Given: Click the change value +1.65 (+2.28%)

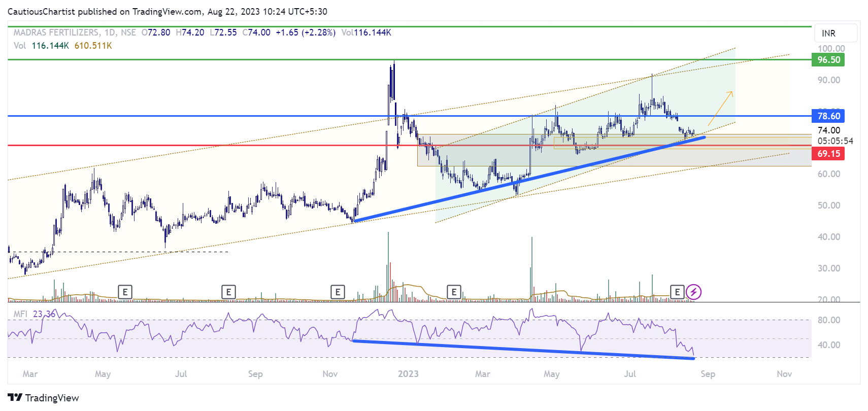Looking at the screenshot, I should pyautogui.click(x=306, y=32).
